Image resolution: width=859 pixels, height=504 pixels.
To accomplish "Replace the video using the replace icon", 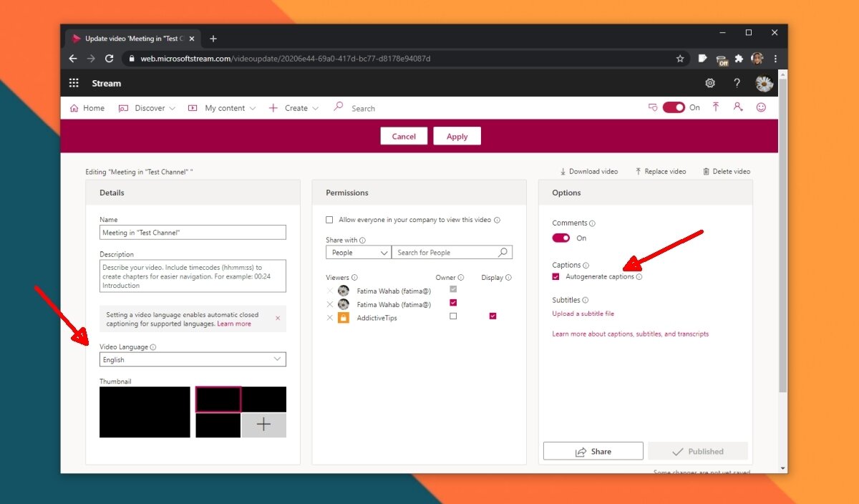I will (660, 171).
